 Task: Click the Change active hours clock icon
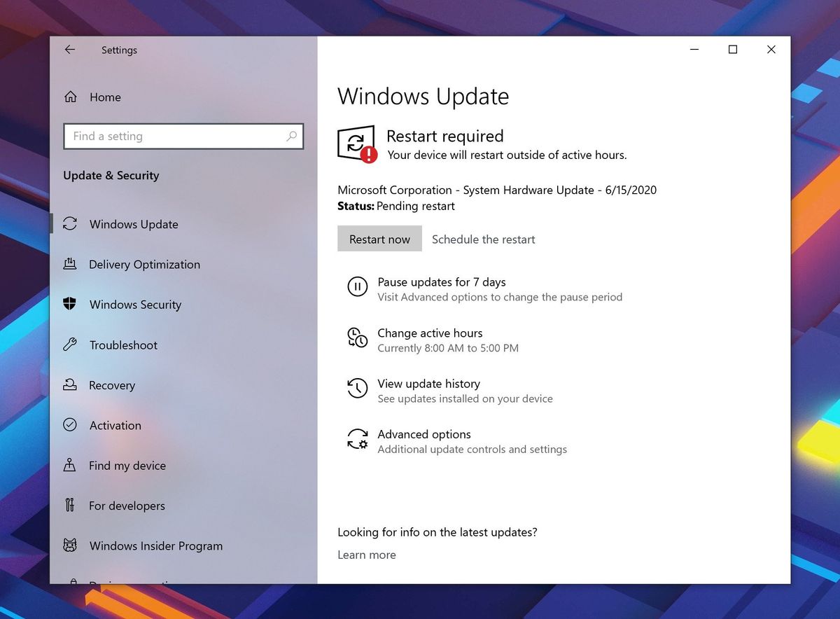(358, 338)
